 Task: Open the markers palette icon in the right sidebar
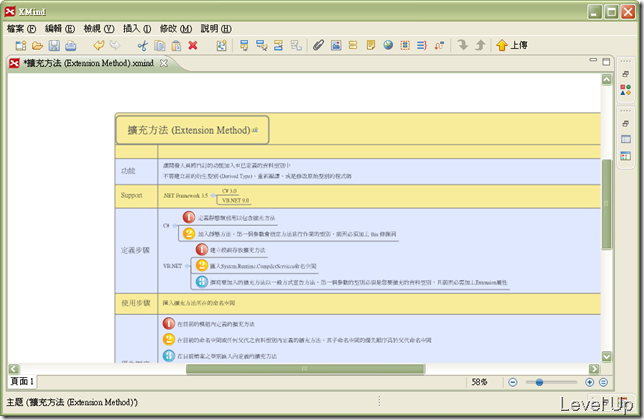(x=626, y=90)
